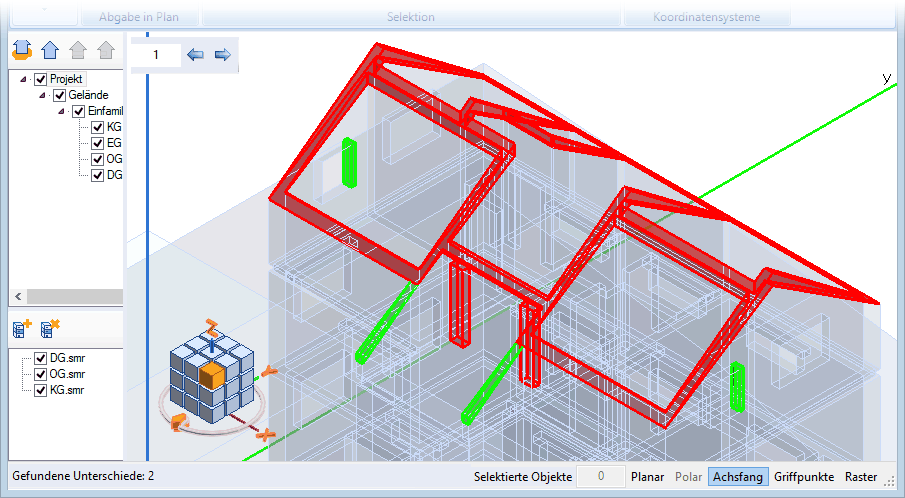The image size is (905, 498).
Task: Click the orange X axis marker on view cube
Action: [x=265, y=434]
